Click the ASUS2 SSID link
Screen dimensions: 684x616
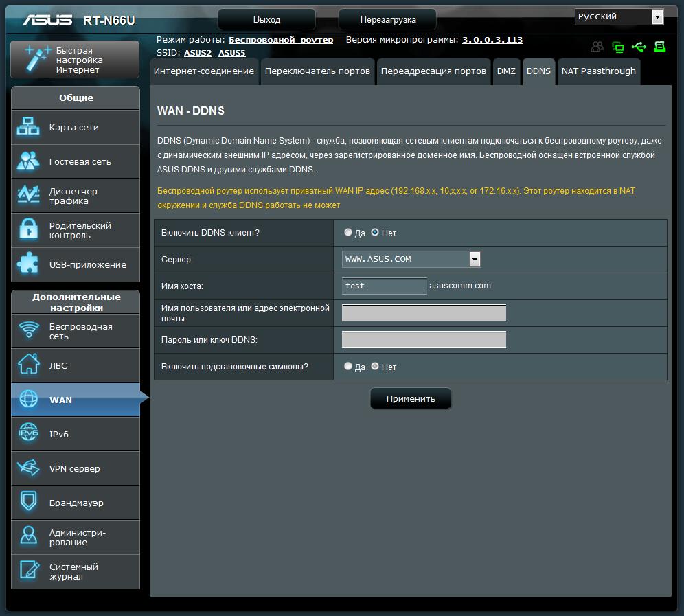(198, 53)
